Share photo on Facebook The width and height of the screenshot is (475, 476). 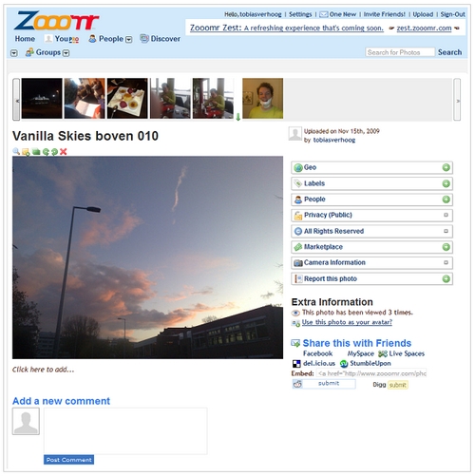(317, 353)
